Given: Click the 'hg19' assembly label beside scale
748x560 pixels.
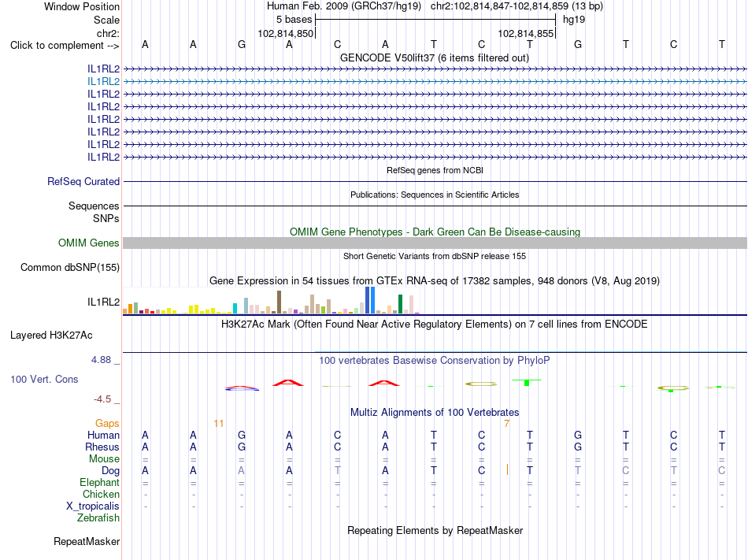Looking at the screenshot, I should (574, 20).
